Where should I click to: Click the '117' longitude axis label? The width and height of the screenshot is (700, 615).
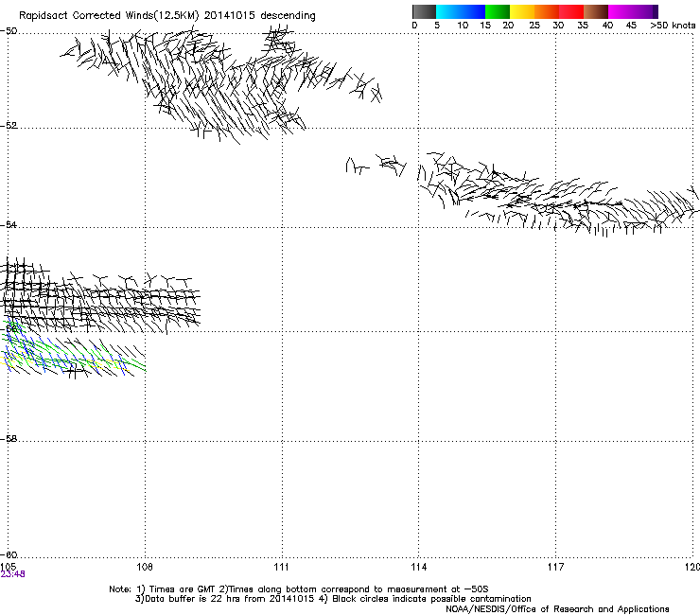555,567
